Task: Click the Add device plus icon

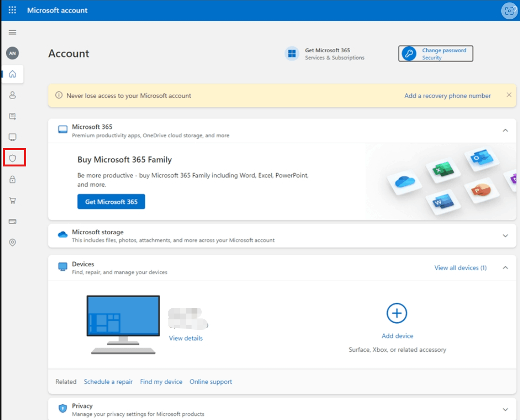Action: (397, 313)
